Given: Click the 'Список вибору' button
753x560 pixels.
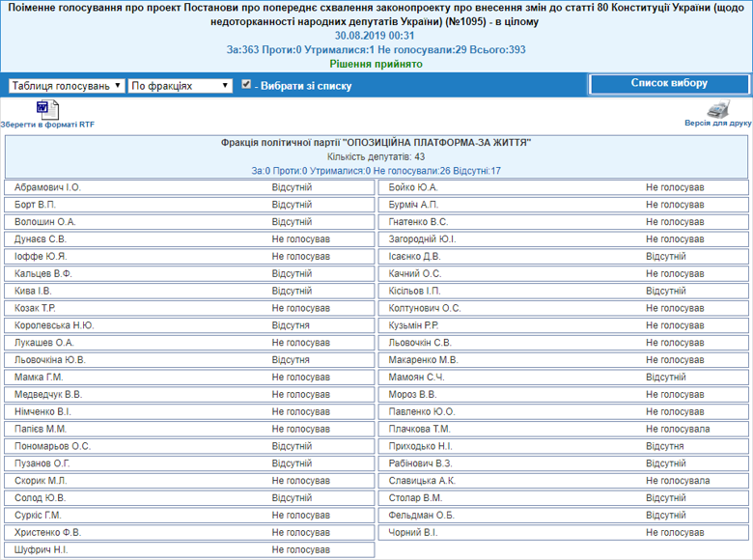Looking at the screenshot, I should 669,84.
